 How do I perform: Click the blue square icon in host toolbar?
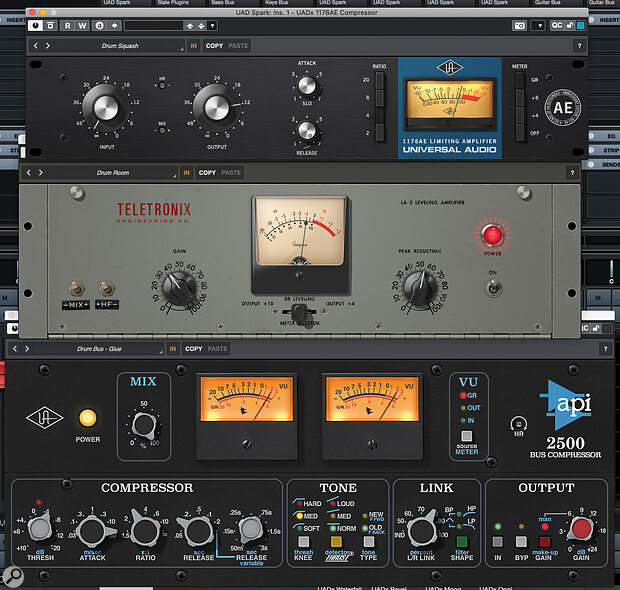click(580, 26)
